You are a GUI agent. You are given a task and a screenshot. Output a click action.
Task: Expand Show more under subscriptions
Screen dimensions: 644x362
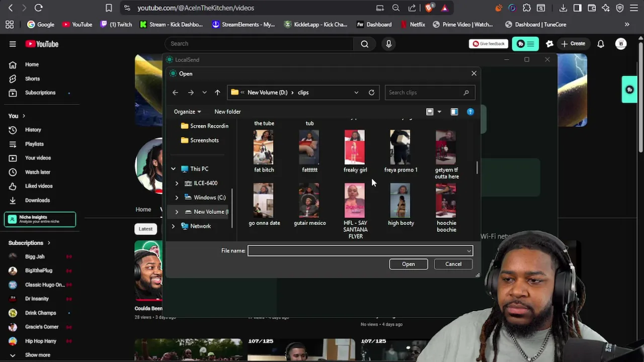pyautogui.click(x=38, y=355)
